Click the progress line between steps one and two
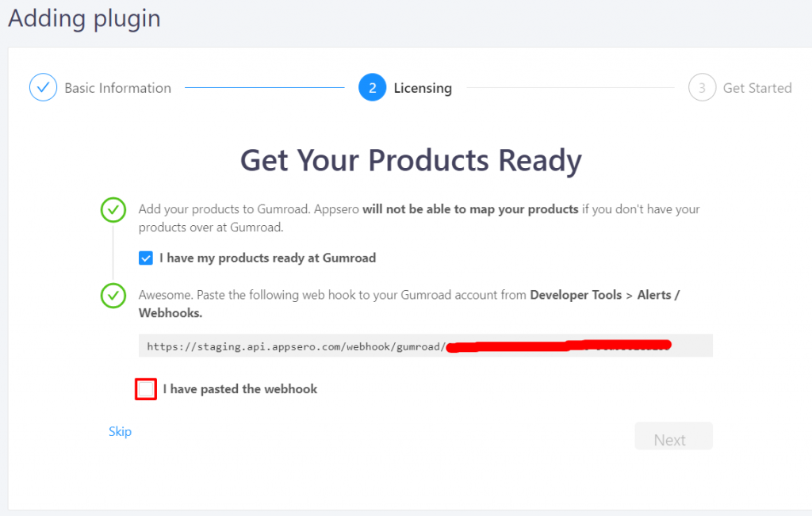This screenshot has height=516, width=812. point(265,87)
